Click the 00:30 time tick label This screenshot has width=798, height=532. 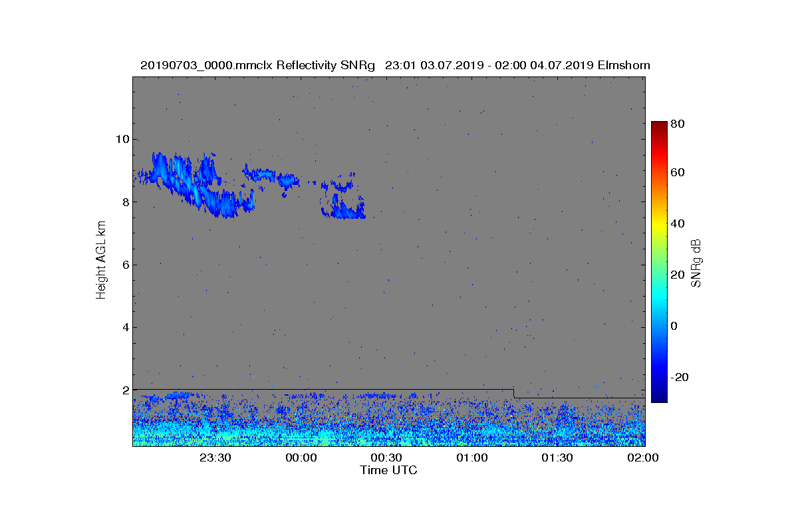(386, 458)
